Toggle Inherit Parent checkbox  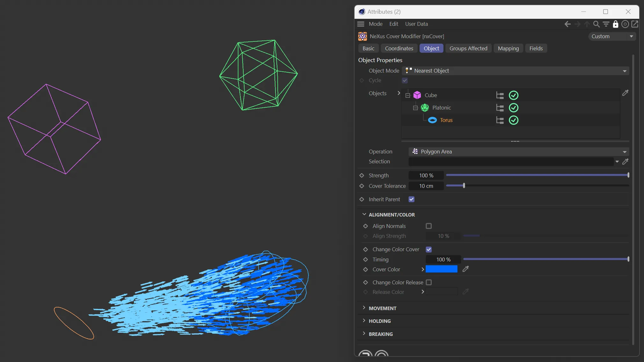pyautogui.click(x=412, y=199)
